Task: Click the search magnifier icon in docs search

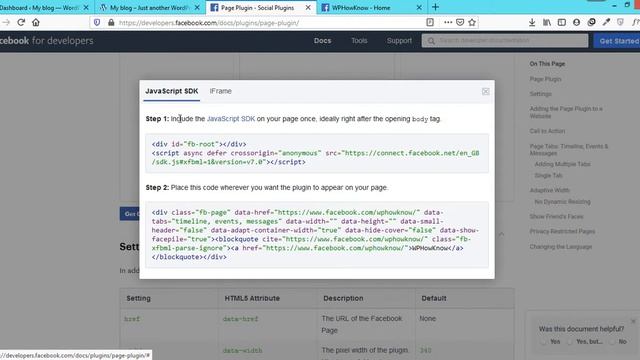Action: pyautogui.click(x=431, y=41)
